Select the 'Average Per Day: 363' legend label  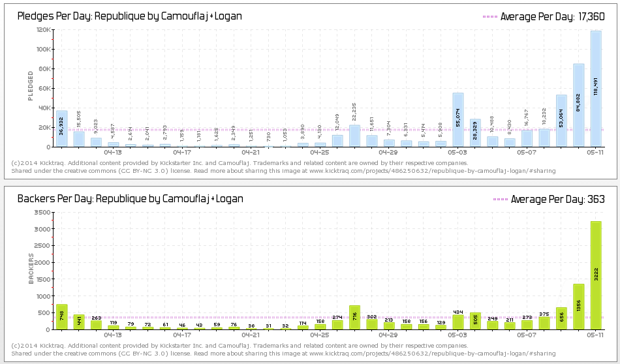557,199
